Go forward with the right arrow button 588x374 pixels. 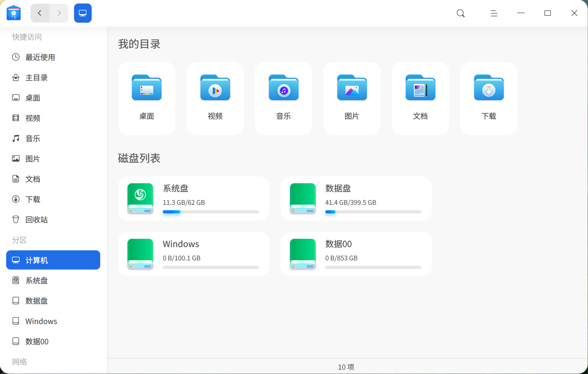coord(59,13)
